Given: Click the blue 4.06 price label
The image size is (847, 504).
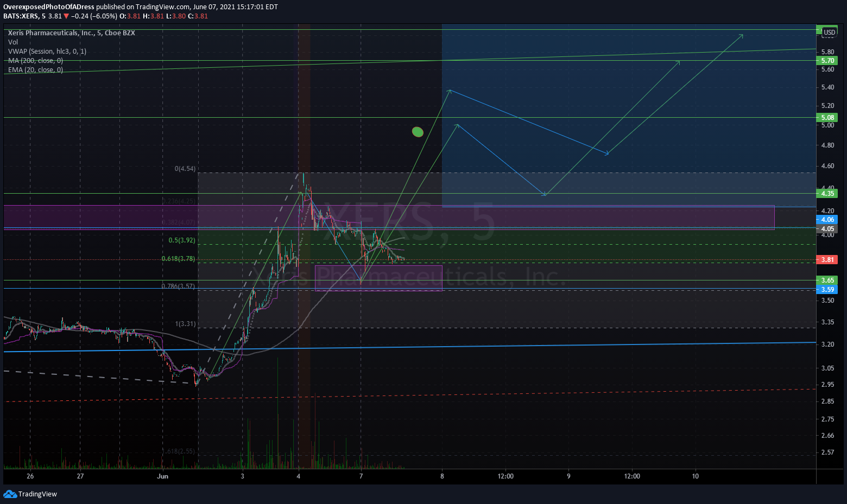Looking at the screenshot, I should click(827, 220).
